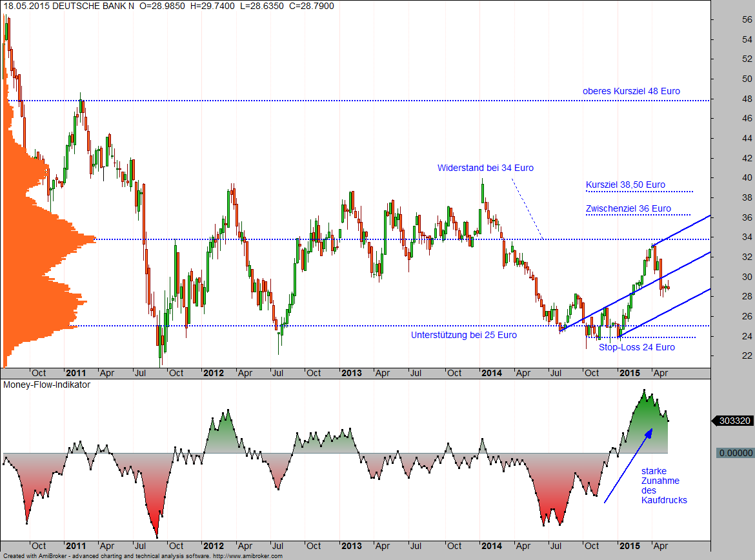Click the 22 price scale label
The image size is (755, 560).
click(747, 355)
